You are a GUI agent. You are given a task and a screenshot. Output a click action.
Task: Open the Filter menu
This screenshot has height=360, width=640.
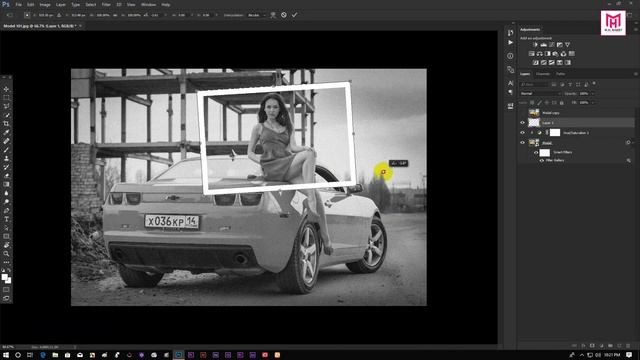106,4
